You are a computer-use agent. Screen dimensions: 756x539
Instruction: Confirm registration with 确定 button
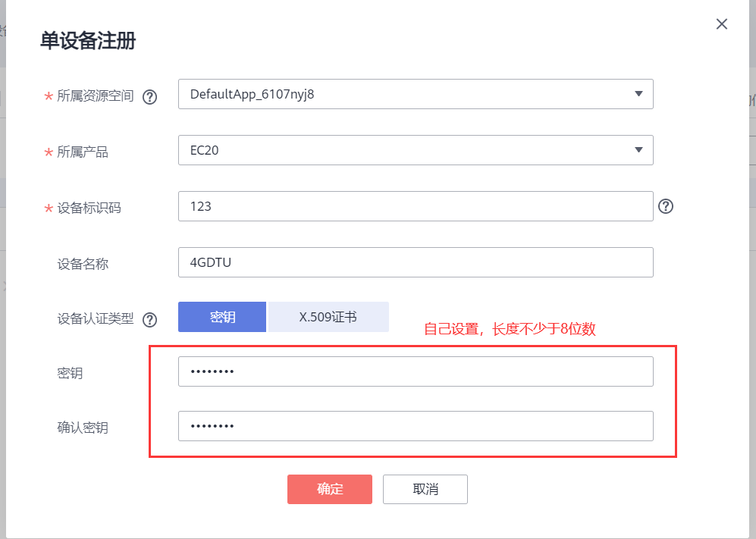[x=330, y=489]
